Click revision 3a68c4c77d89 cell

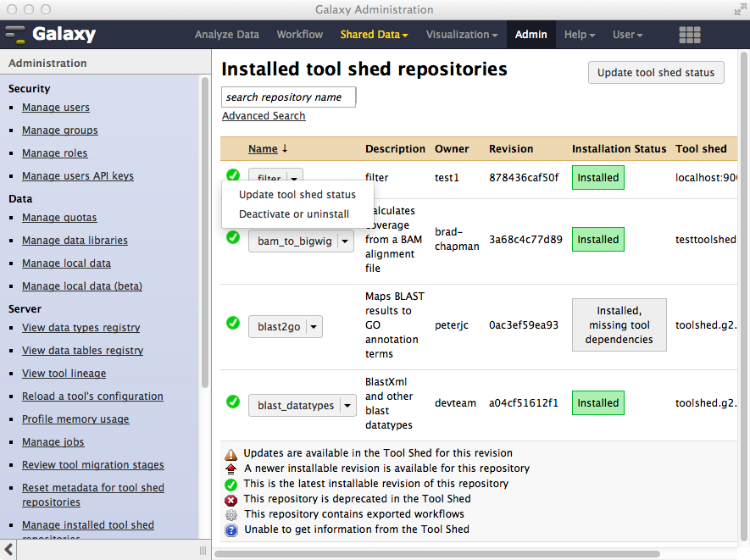[525, 239]
